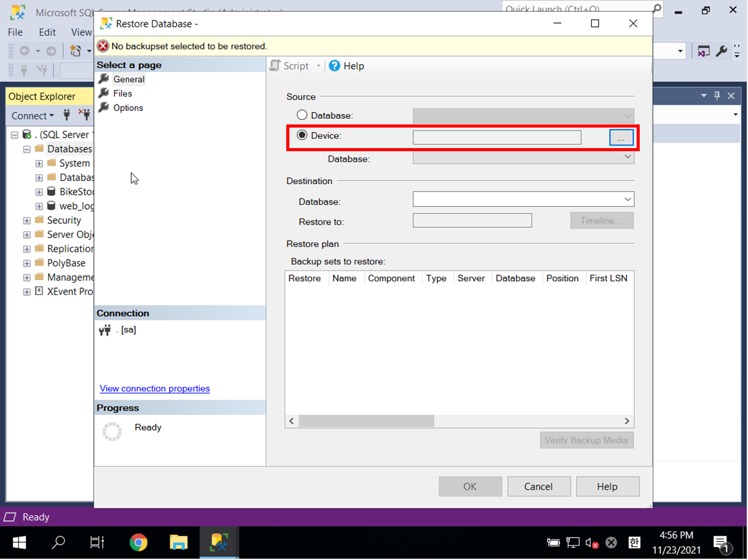Expand the web_log database node
748x560 pixels.
(39, 206)
